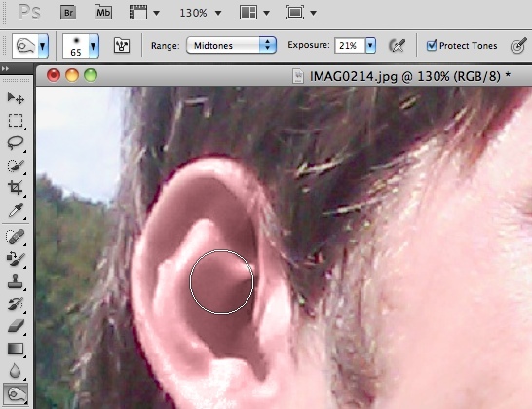Select the Move tool
This screenshot has height=409, width=532.
tap(16, 98)
